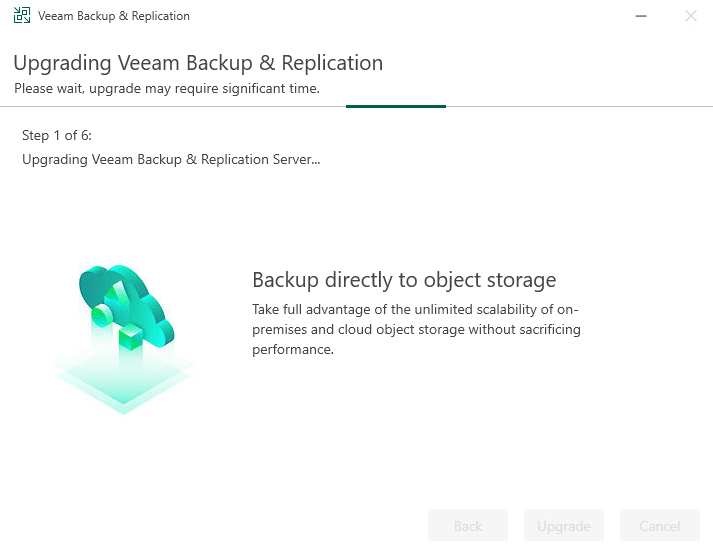Close the Veeam upgrade wizard window
Image resolution: width=713 pixels, height=554 pixels.
coord(691,16)
